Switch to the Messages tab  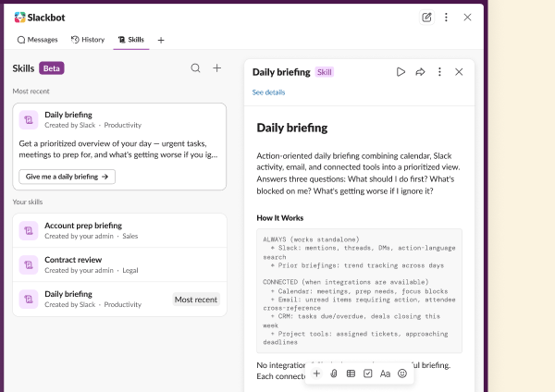(38, 40)
